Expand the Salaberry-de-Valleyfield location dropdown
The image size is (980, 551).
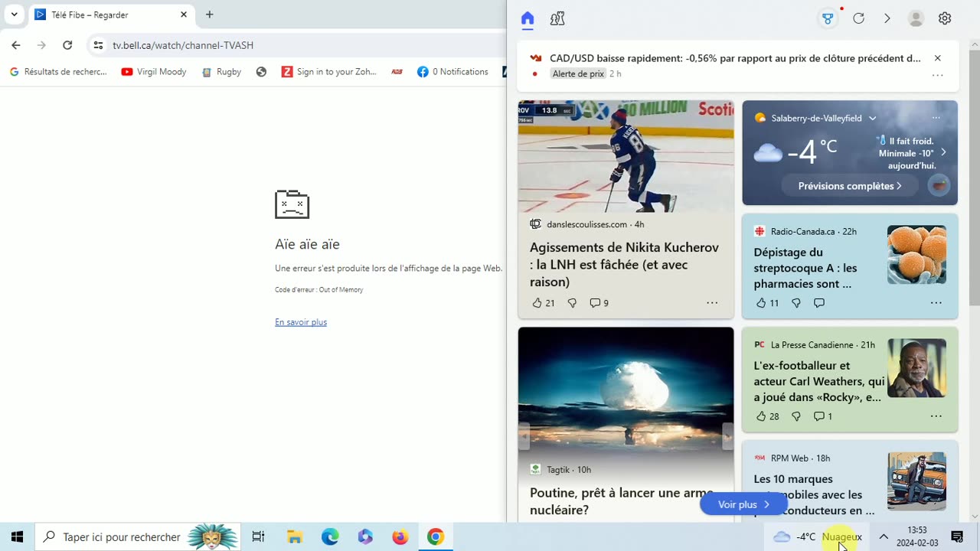click(x=872, y=118)
